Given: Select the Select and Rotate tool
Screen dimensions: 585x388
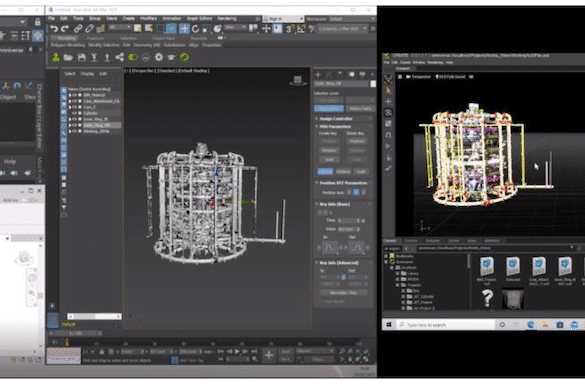Looking at the screenshot, I should tap(195, 29).
